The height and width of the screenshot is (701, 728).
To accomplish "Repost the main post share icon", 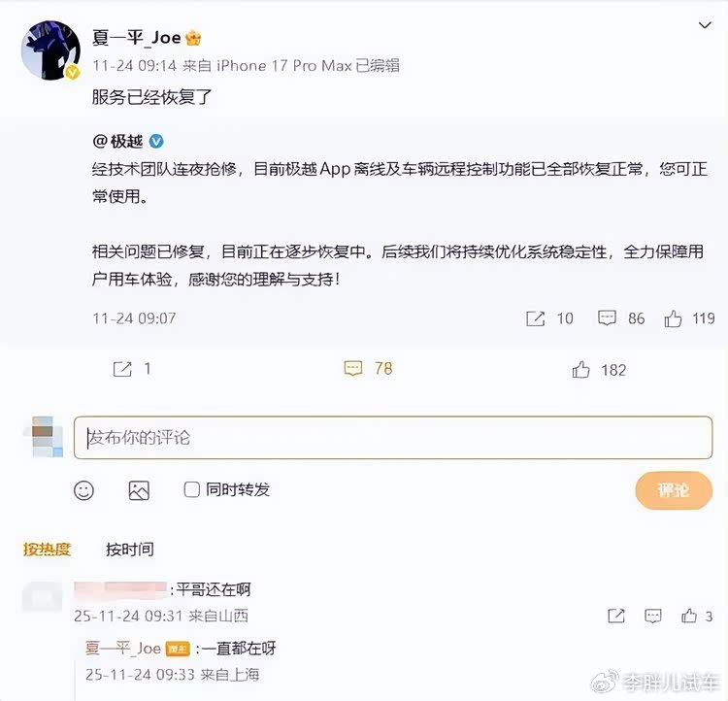I will [x=122, y=369].
